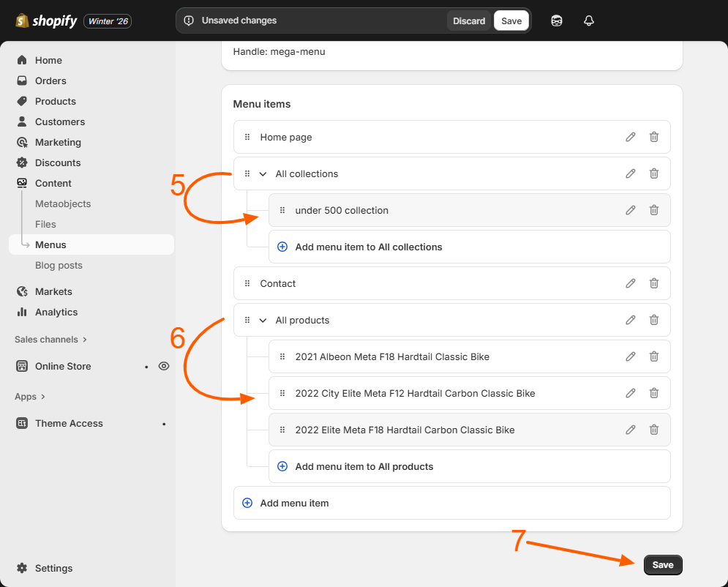Click drag handle of Contact item

coord(247,283)
